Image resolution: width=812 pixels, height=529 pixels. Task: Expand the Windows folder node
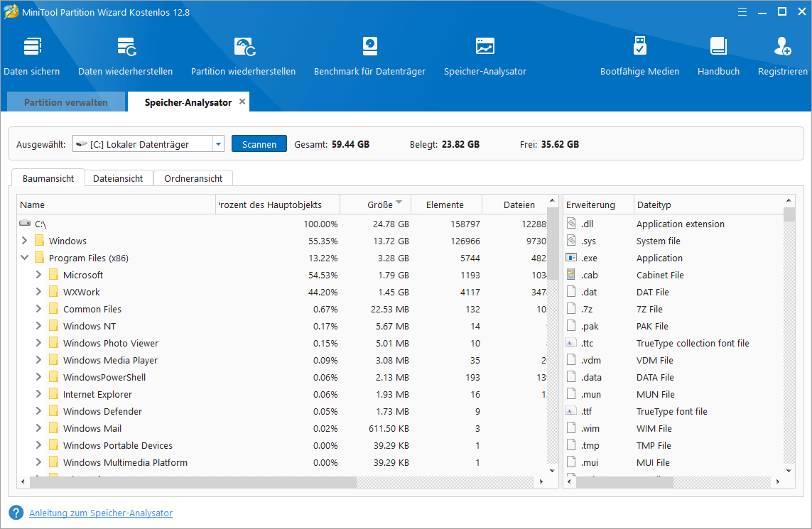pos(26,241)
